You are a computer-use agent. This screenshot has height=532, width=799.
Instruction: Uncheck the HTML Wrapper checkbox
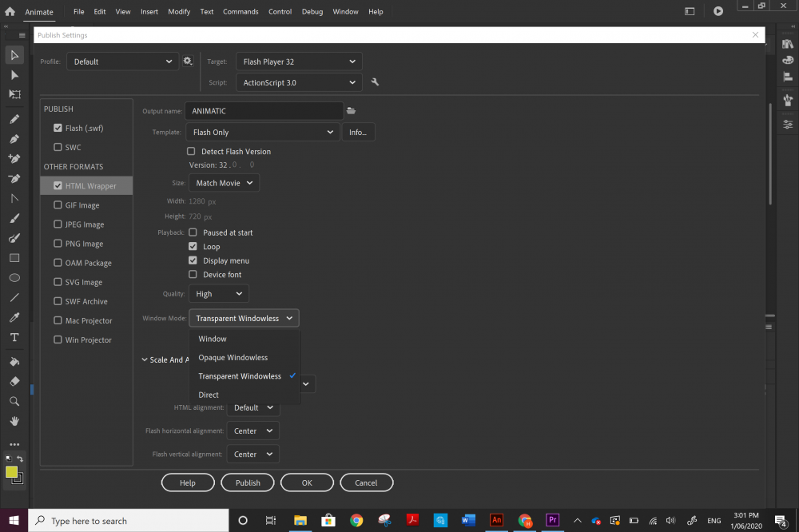click(x=58, y=186)
